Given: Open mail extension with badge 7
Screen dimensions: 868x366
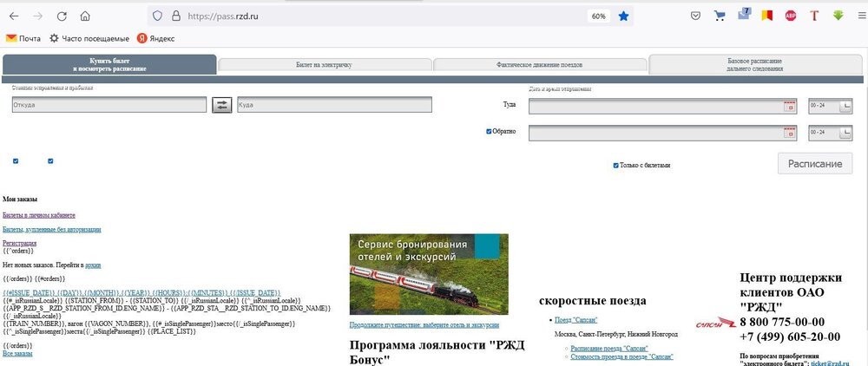Looking at the screenshot, I should coord(744,15).
